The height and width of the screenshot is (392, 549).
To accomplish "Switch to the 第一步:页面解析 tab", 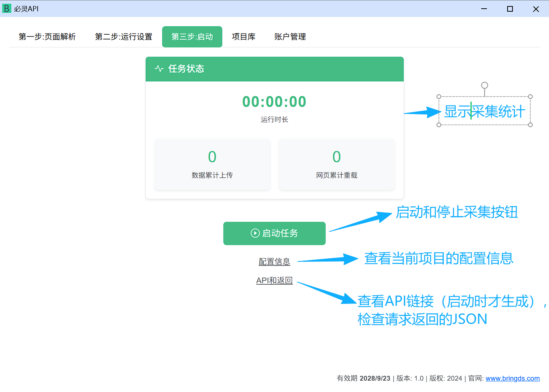I will click(x=47, y=37).
